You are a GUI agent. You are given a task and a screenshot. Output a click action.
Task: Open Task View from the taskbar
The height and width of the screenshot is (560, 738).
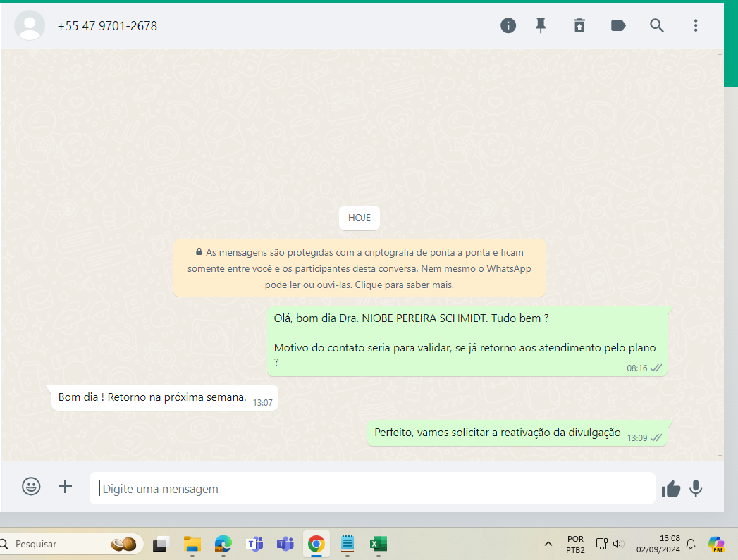tap(161, 544)
